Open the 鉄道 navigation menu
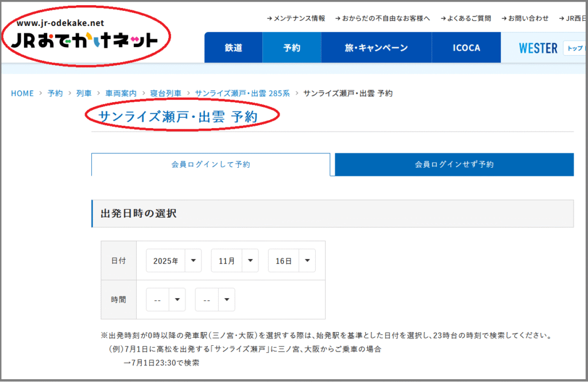The height and width of the screenshot is (382, 588). tap(233, 48)
